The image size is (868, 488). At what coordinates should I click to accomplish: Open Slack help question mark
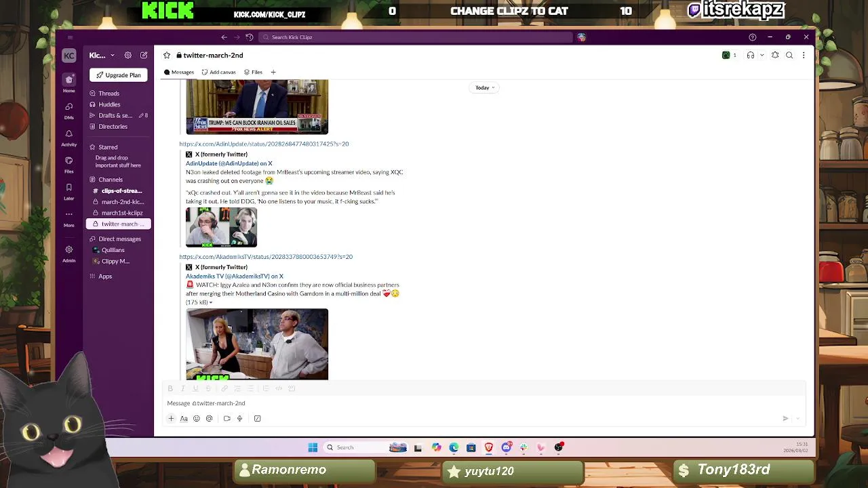coord(752,37)
